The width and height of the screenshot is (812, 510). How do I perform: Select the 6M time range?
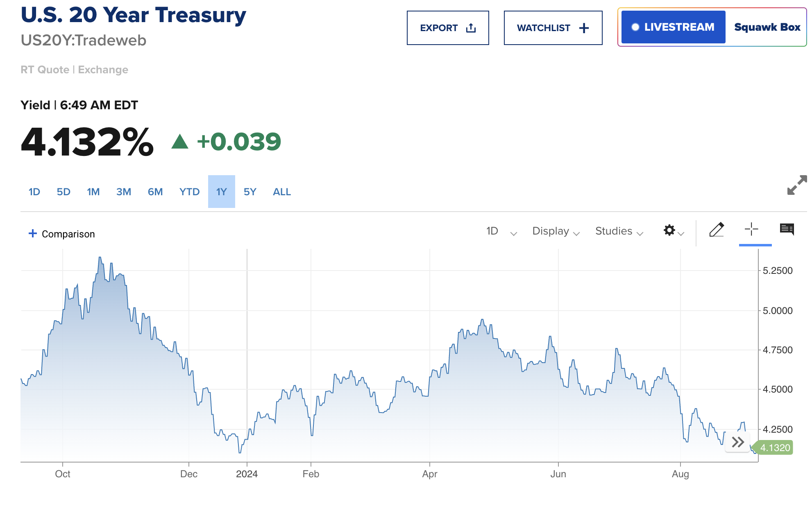click(x=155, y=192)
